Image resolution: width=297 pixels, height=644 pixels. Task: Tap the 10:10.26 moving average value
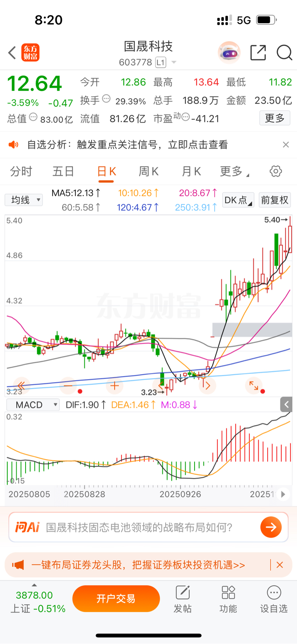click(138, 193)
